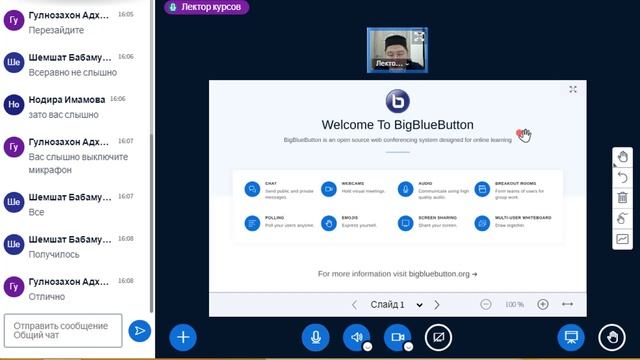The image size is (640, 360).
Task: Raise hand using the bottom-bar hand button
Action: click(x=612, y=337)
